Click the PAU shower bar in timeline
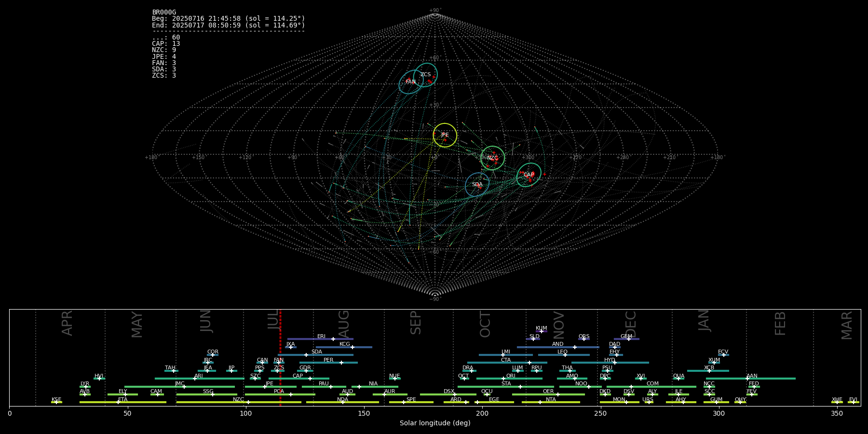868x434 pixels. [324, 386]
